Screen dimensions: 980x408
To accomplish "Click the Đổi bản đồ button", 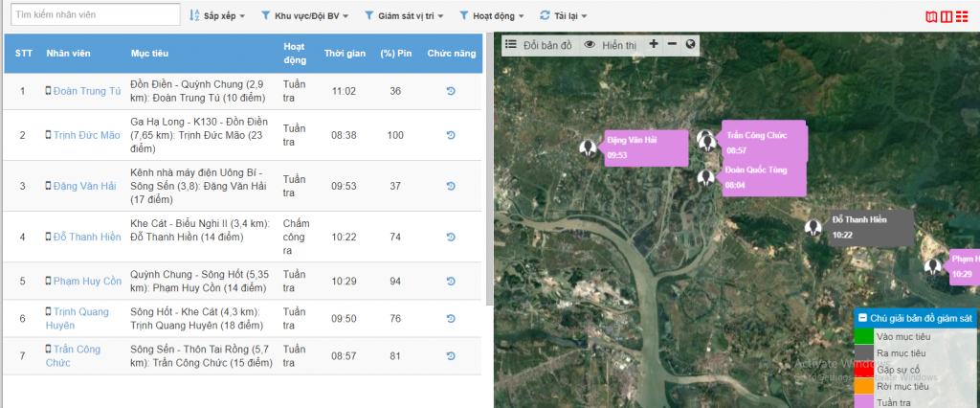I will coord(539,45).
